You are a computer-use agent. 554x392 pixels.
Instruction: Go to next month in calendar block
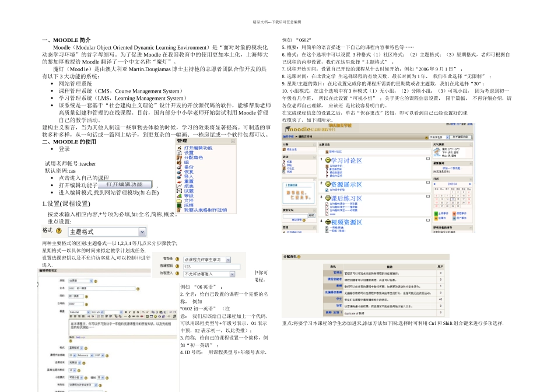tap(470, 184)
